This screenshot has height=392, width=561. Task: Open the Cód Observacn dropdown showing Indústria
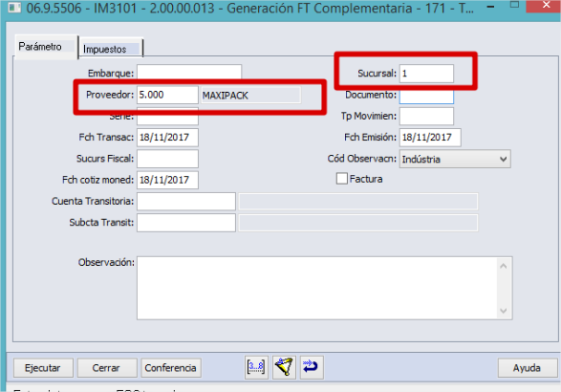[x=455, y=159]
